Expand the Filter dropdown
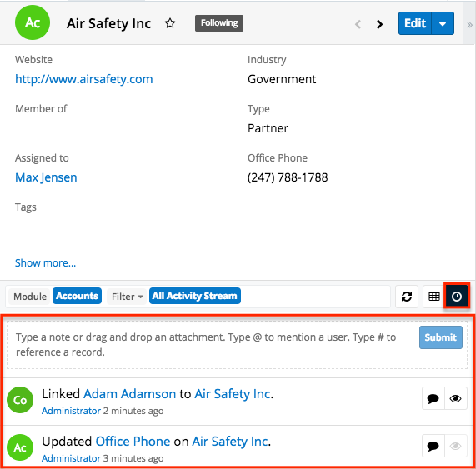The width and height of the screenshot is (476, 469). pyautogui.click(x=127, y=297)
